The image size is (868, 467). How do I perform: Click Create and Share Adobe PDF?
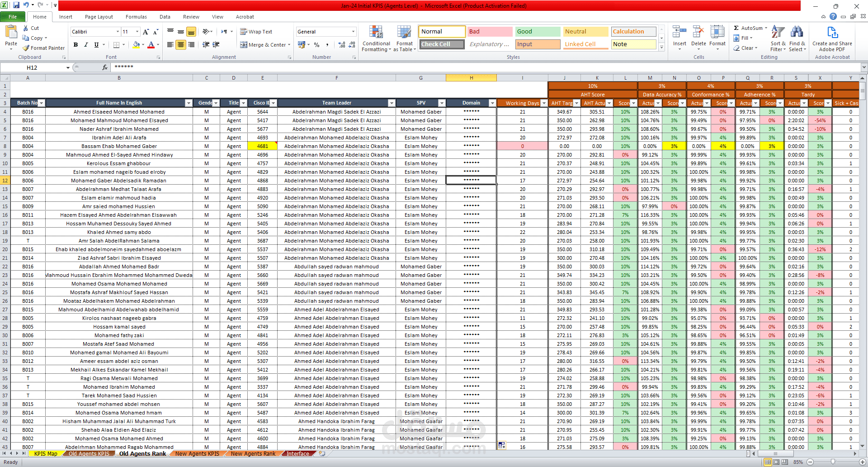[832, 38]
